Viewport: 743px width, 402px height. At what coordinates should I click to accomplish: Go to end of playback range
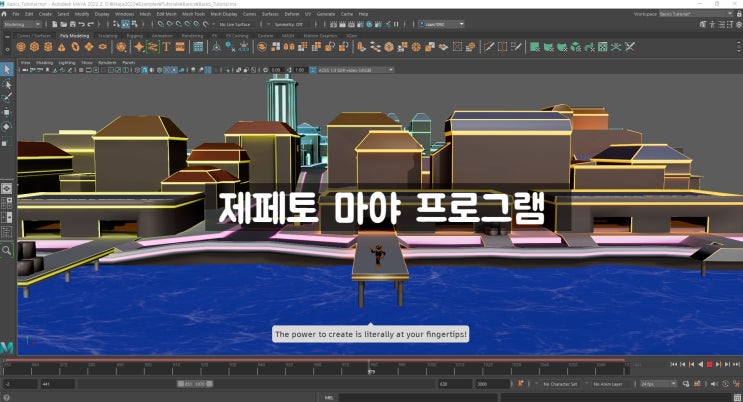(736, 364)
